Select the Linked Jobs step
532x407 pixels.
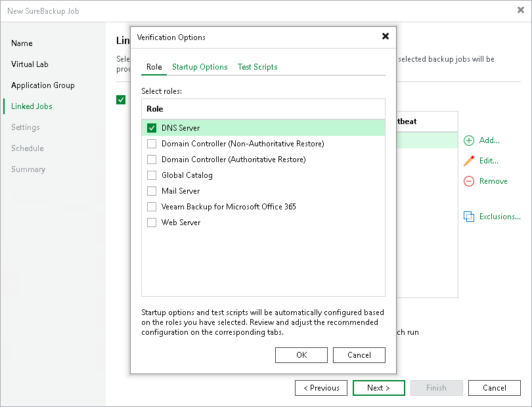32,106
